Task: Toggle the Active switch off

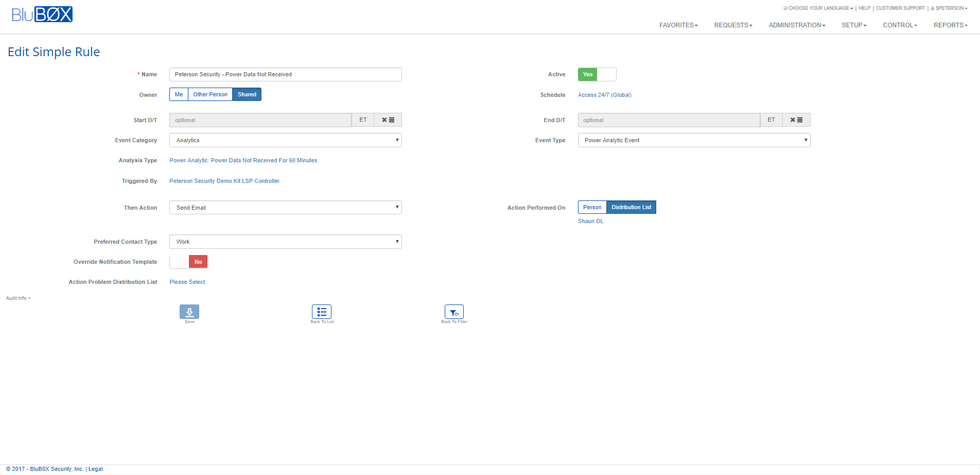Action: pos(597,74)
